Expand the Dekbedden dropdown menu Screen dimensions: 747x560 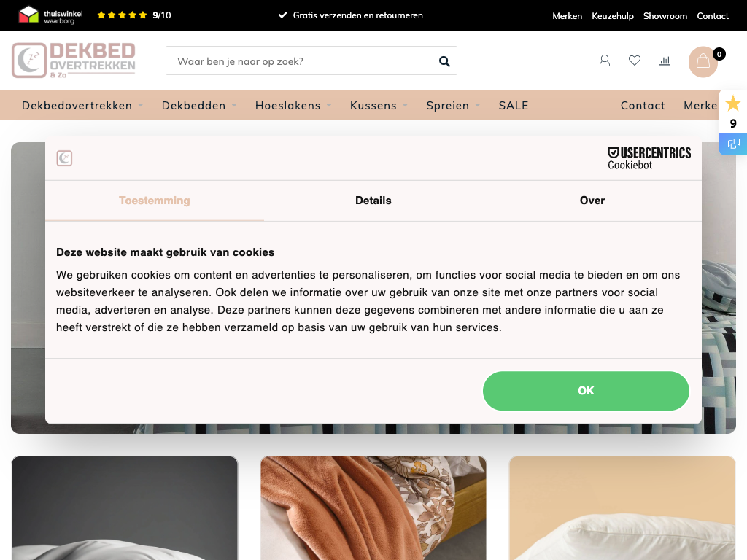[199, 105]
